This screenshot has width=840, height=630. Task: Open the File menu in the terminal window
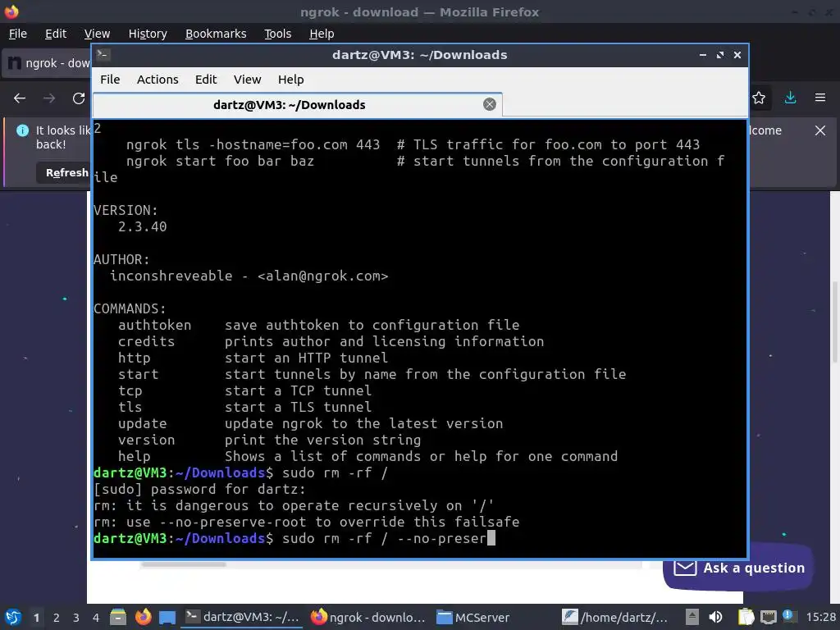[x=110, y=80]
